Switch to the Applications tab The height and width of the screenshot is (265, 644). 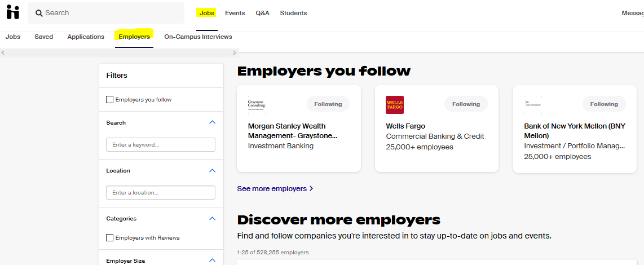pyautogui.click(x=86, y=37)
